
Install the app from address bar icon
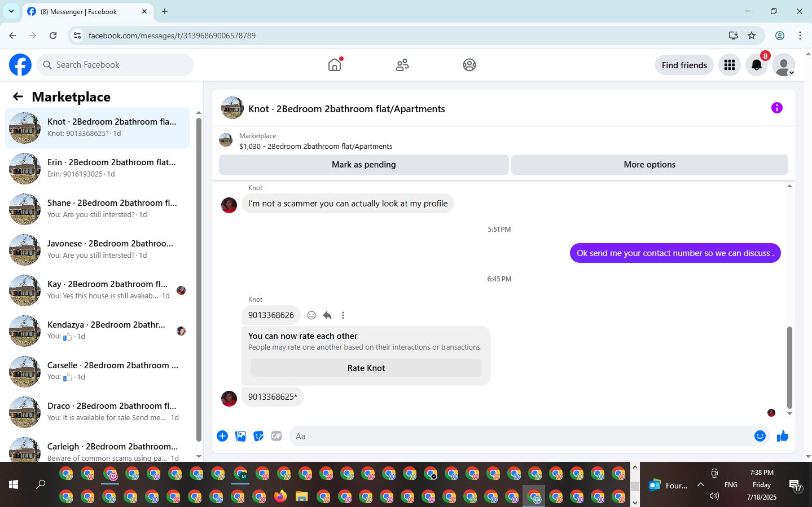pos(734,36)
